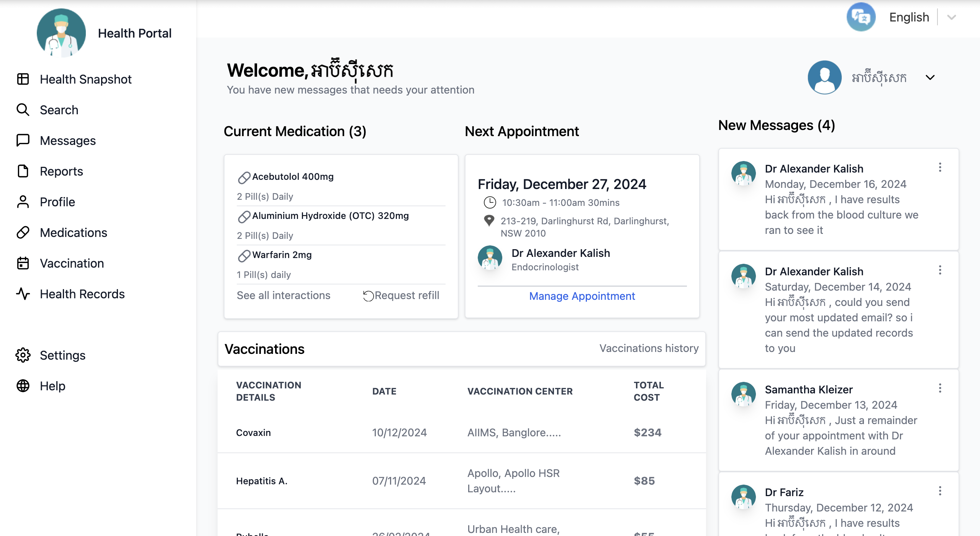Click the Health Snapshot grid icon
Viewport: 980px width, 536px height.
click(23, 79)
